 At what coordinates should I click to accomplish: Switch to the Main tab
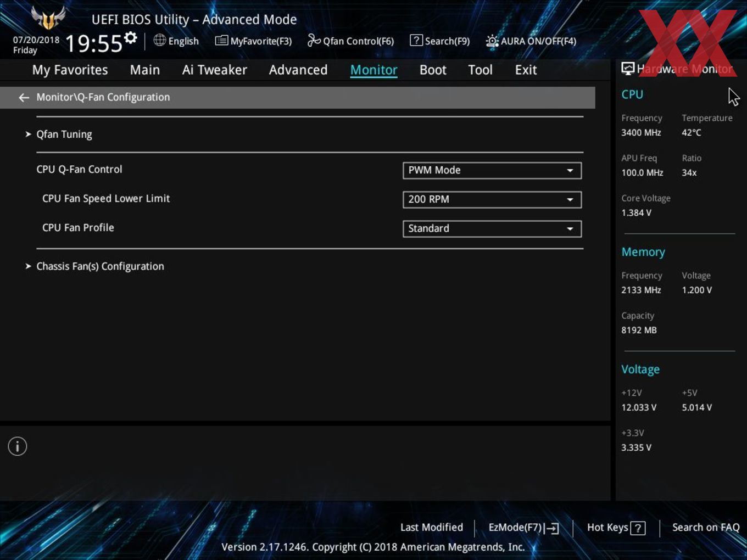point(145,70)
